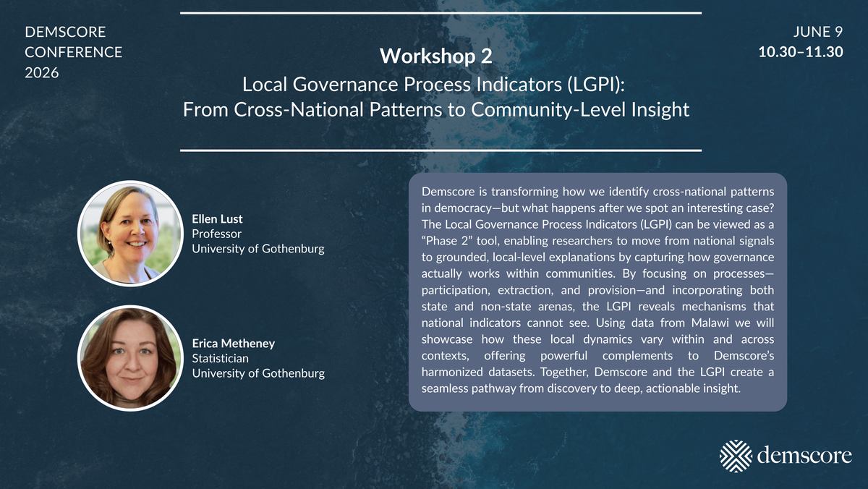Click University of Gothenburg under Ellen Lust
Screen dimensions: 868x489
(258, 249)
